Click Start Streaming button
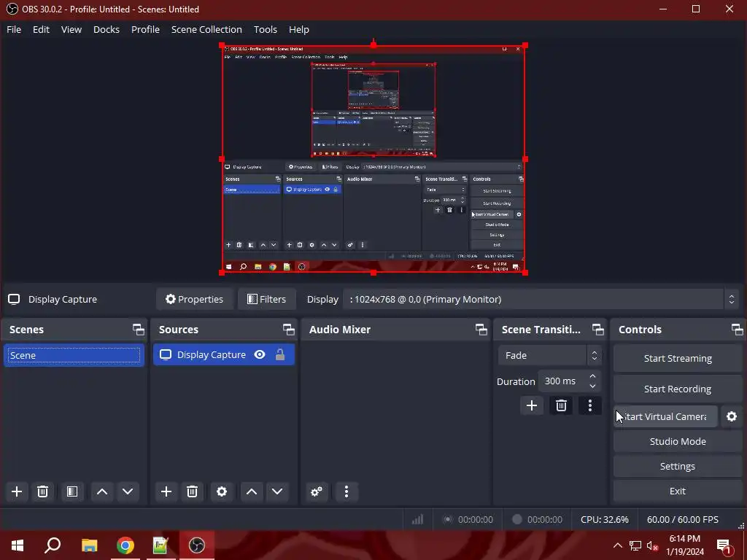This screenshot has width=747, height=560. point(678,359)
